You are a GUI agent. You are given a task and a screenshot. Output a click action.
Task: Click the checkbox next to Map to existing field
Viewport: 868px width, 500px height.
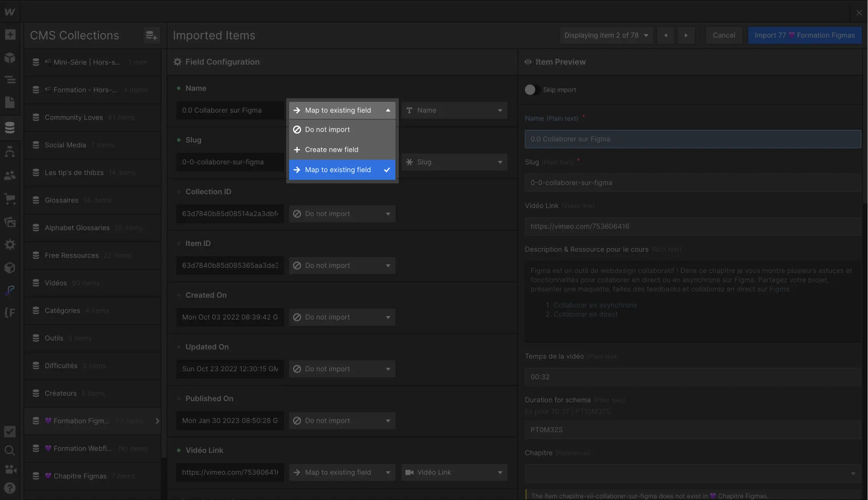[387, 170]
